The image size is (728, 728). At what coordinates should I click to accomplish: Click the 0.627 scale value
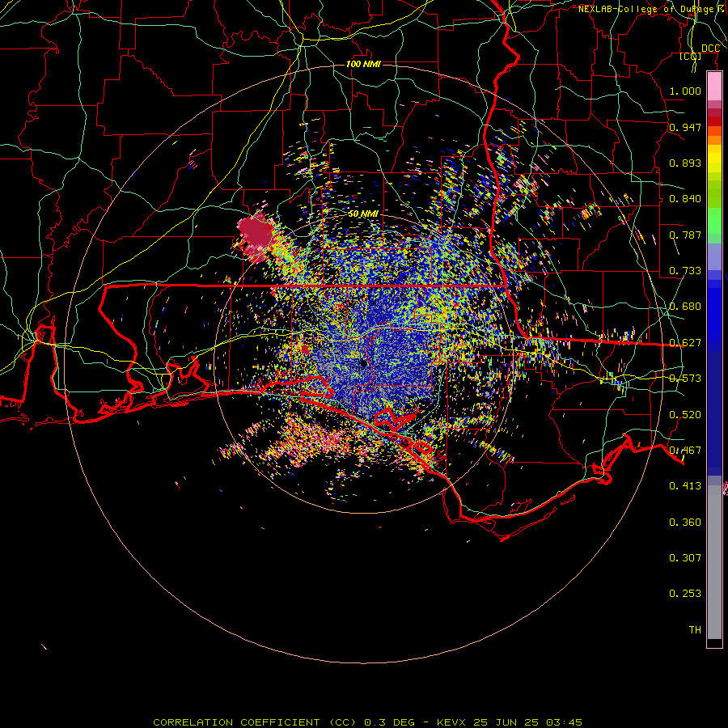pyautogui.click(x=685, y=343)
